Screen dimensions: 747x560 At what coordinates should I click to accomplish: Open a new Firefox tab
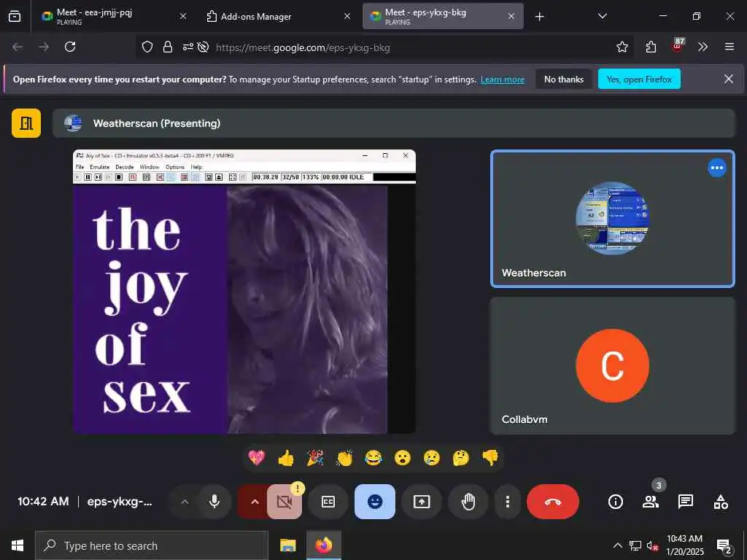point(539,17)
